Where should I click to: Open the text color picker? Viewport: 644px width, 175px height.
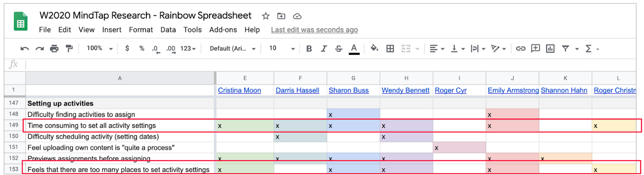click(354, 49)
